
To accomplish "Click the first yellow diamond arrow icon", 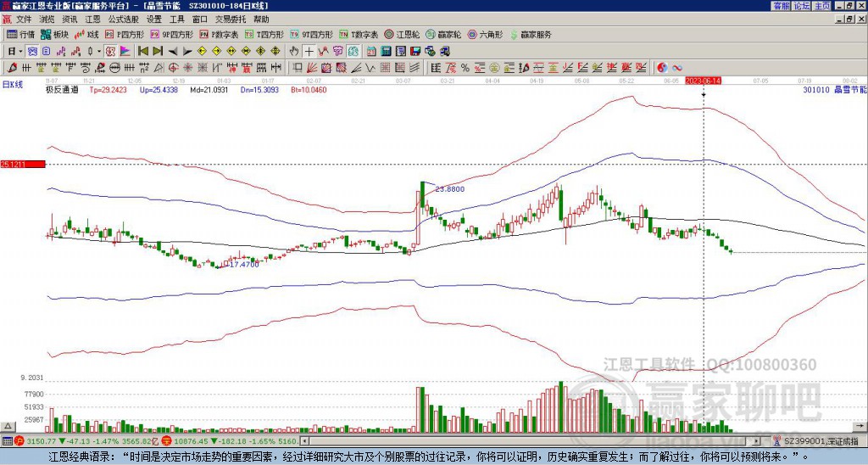I will click(202, 52).
